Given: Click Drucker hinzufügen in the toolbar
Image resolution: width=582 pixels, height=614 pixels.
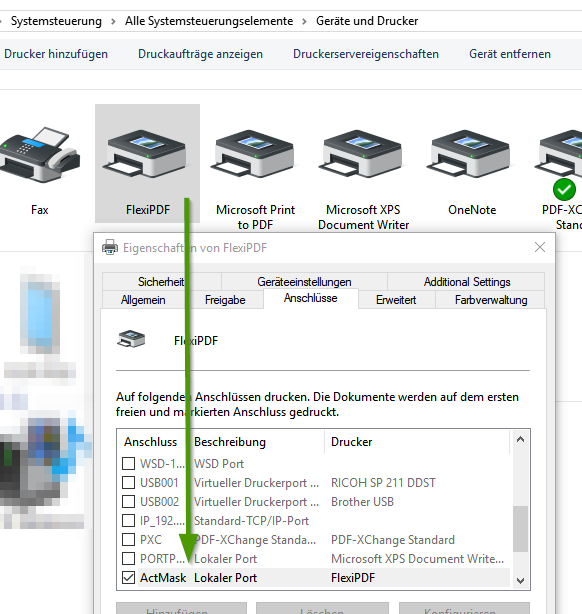Looking at the screenshot, I should 56,54.
